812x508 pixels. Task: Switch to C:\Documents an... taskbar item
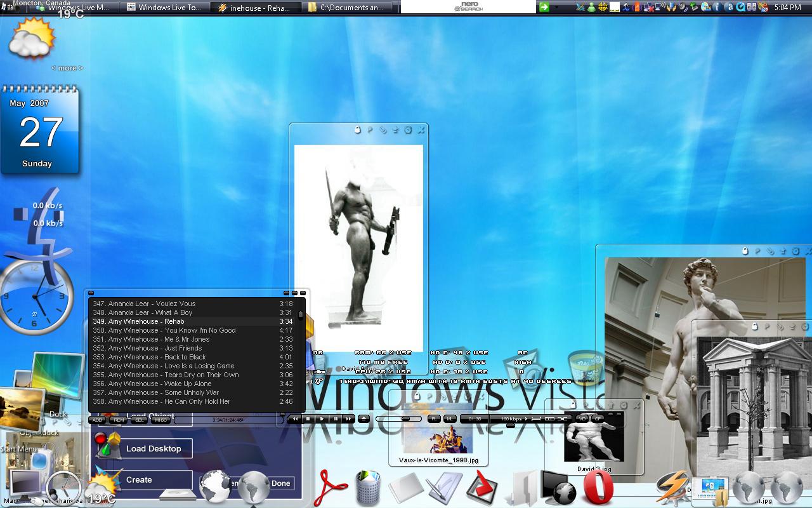click(346, 8)
